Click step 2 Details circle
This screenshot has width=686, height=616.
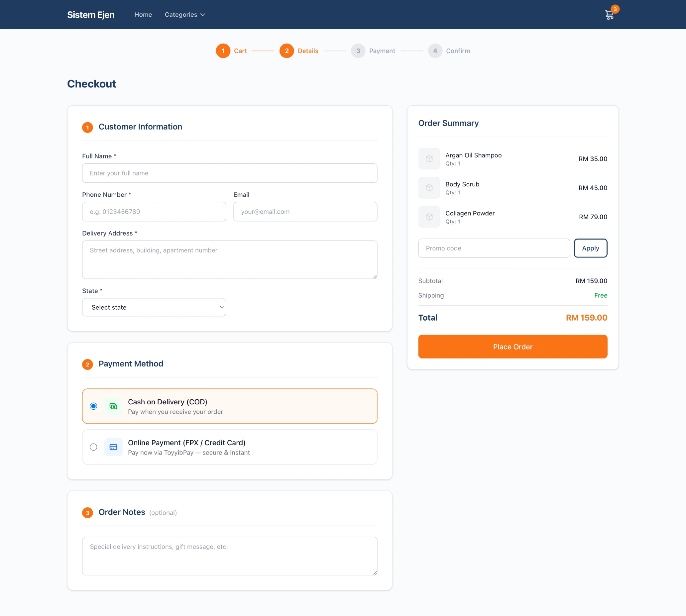pos(287,51)
